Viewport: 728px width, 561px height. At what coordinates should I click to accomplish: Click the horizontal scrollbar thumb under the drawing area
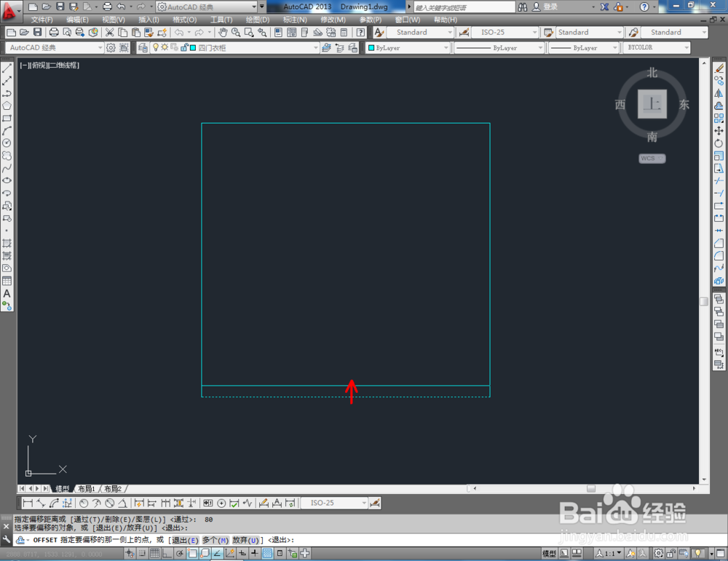591,489
